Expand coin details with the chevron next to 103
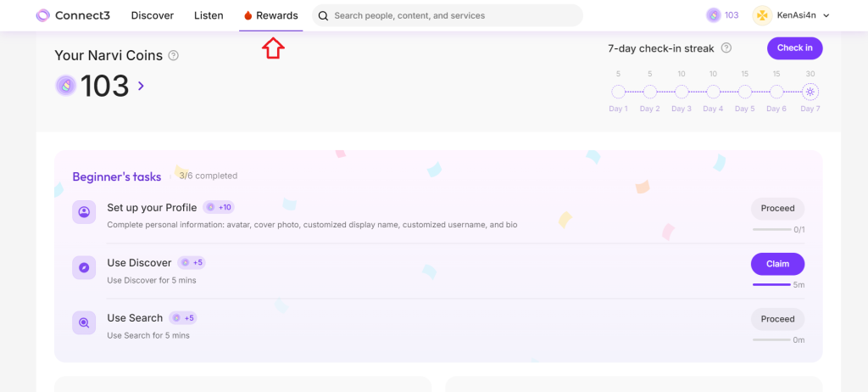868x392 pixels. [x=141, y=86]
